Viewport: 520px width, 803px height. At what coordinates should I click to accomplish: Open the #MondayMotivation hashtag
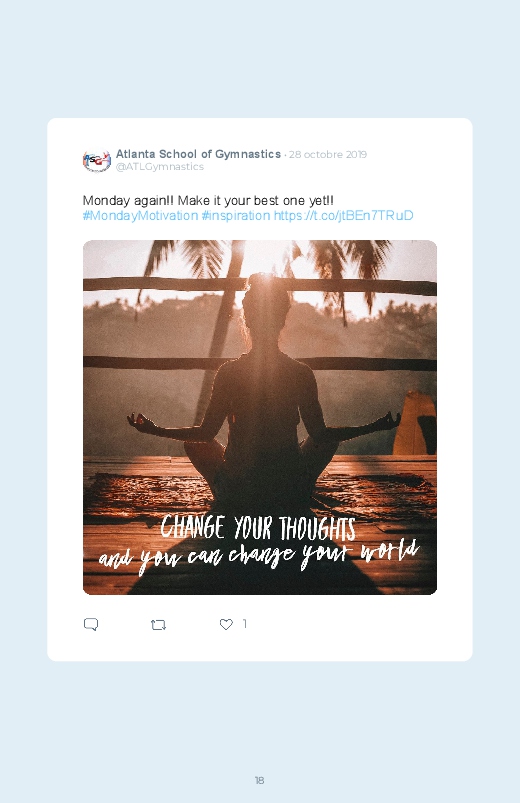pyautogui.click(x=140, y=215)
